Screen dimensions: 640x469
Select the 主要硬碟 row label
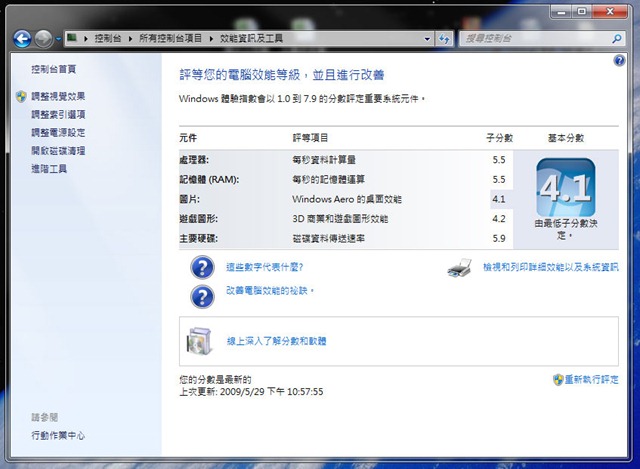pos(198,238)
